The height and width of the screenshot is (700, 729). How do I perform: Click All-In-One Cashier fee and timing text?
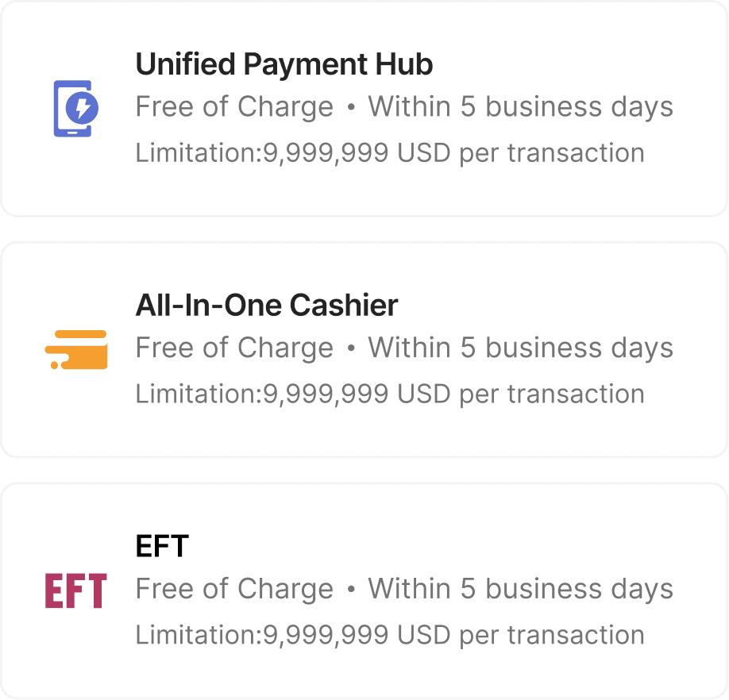click(404, 348)
